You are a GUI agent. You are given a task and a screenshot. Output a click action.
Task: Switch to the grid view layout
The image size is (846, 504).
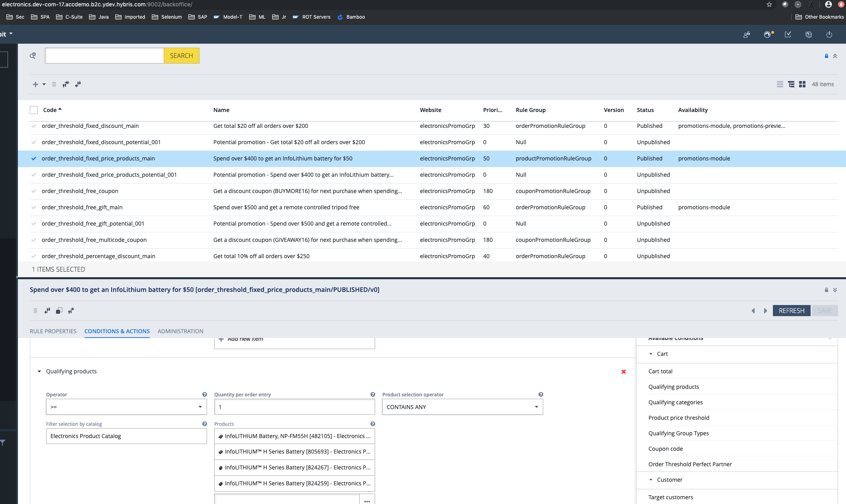[x=802, y=84]
